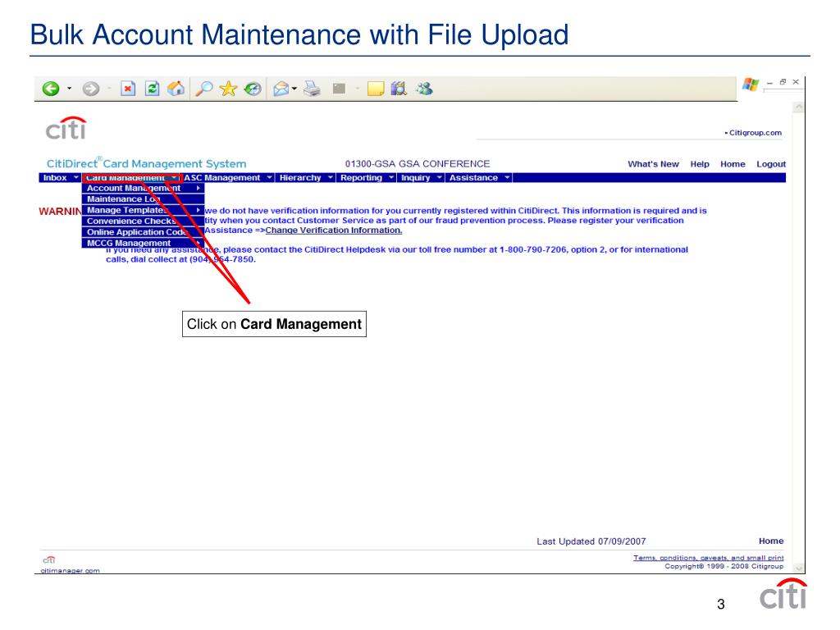
Task: Click the Research book toolbar icon
Action: tap(399, 89)
